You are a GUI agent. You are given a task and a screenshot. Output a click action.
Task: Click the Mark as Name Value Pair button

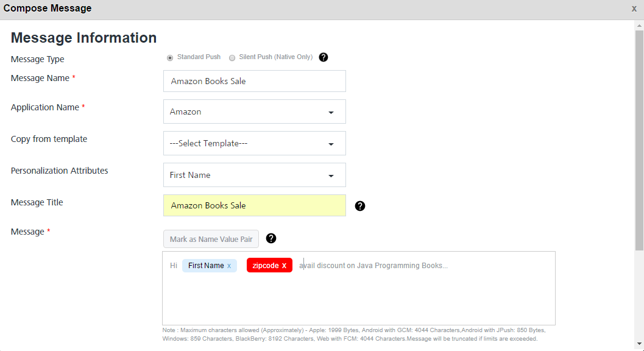point(211,239)
